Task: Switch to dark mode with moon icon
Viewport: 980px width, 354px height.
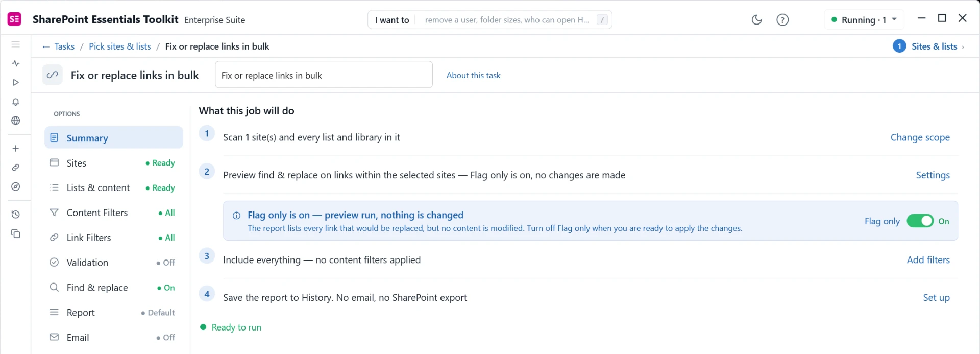Action: click(757, 20)
